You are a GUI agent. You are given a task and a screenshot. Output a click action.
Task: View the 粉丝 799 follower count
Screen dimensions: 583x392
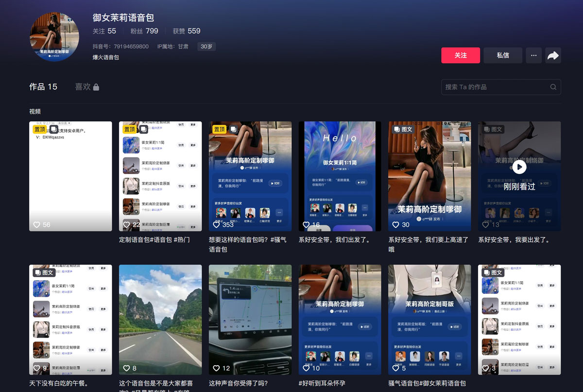144,31
